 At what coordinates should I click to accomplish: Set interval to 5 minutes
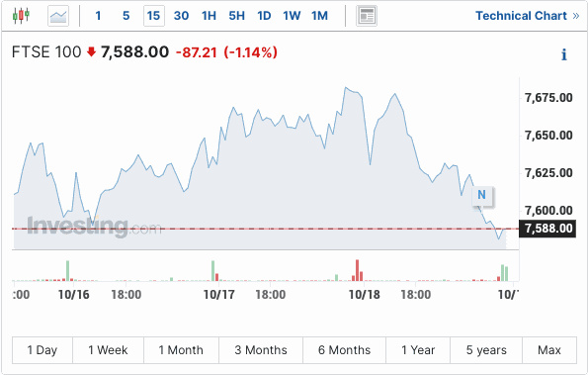click(x=126, y=16)
